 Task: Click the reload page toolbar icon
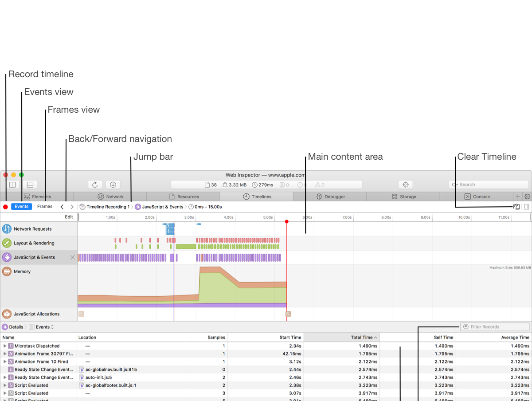[95, 185]
